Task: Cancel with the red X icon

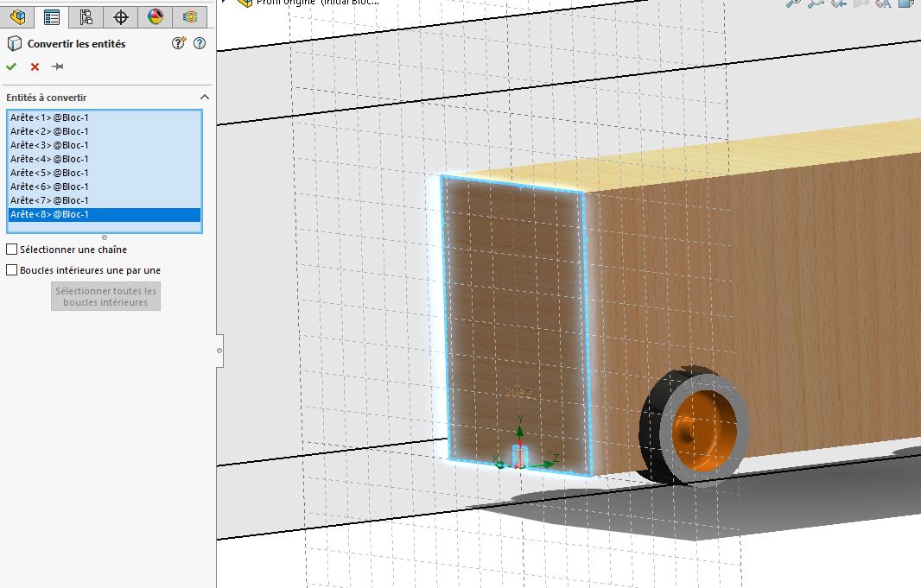Action: click(x=35, y=66)
